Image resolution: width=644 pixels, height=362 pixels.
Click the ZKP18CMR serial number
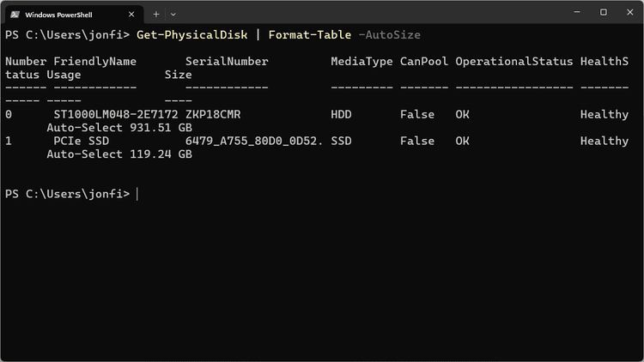pos(213,114)
